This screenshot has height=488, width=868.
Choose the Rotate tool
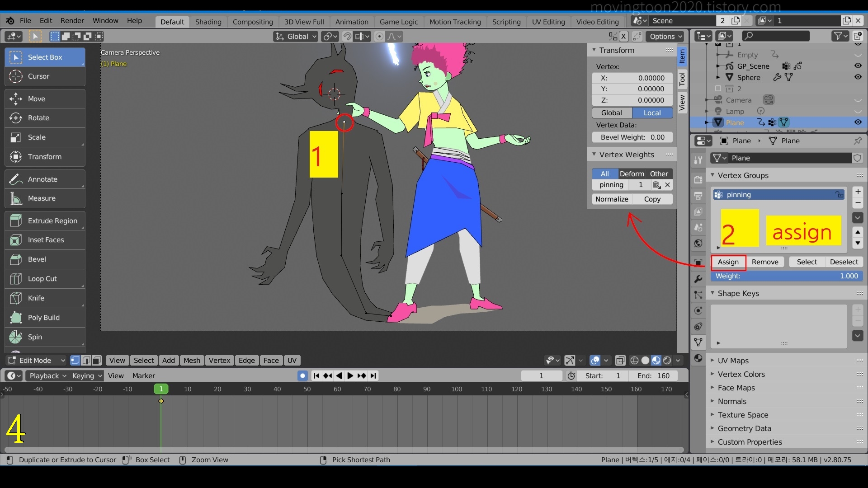pyautogui.click(x=45, y=118)
